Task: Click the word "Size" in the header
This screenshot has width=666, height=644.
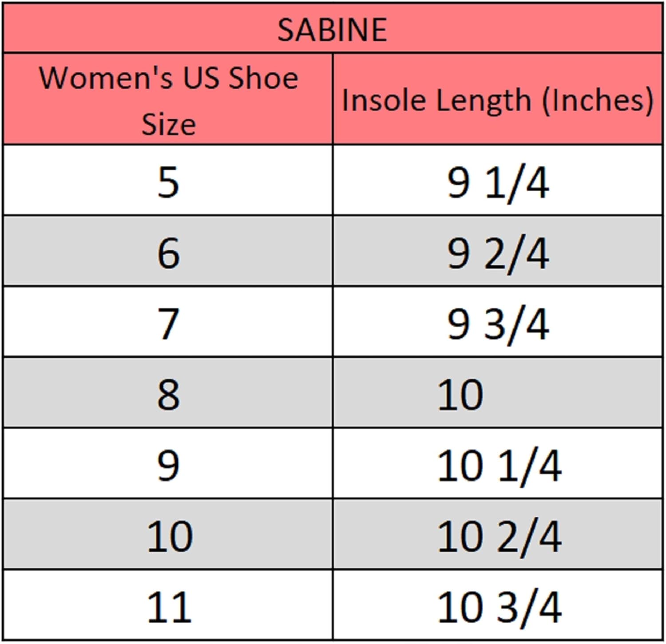Action: [168, 124]
